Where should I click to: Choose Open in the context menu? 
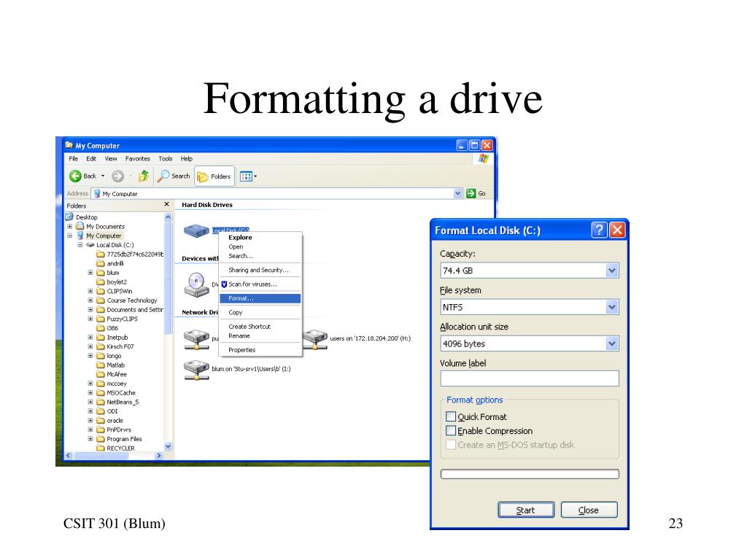tap(260, 246)
